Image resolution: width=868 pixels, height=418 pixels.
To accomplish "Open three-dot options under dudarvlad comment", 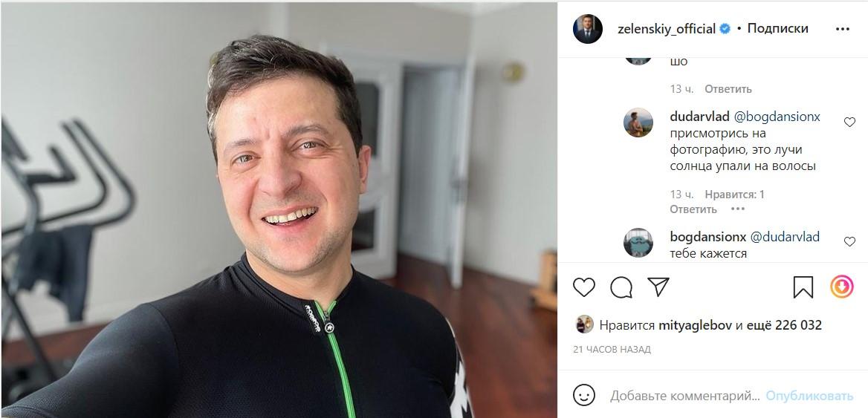I will [x=737, y=209].
